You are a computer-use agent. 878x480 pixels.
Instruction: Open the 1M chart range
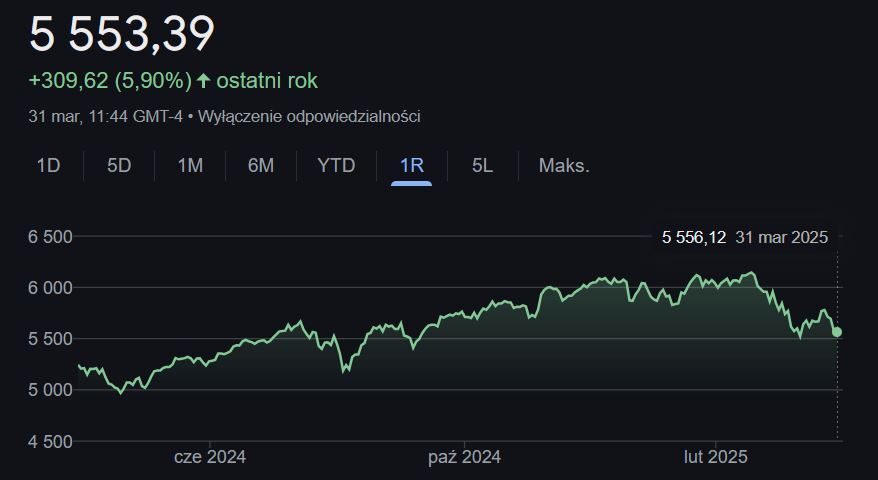(190, 165)
